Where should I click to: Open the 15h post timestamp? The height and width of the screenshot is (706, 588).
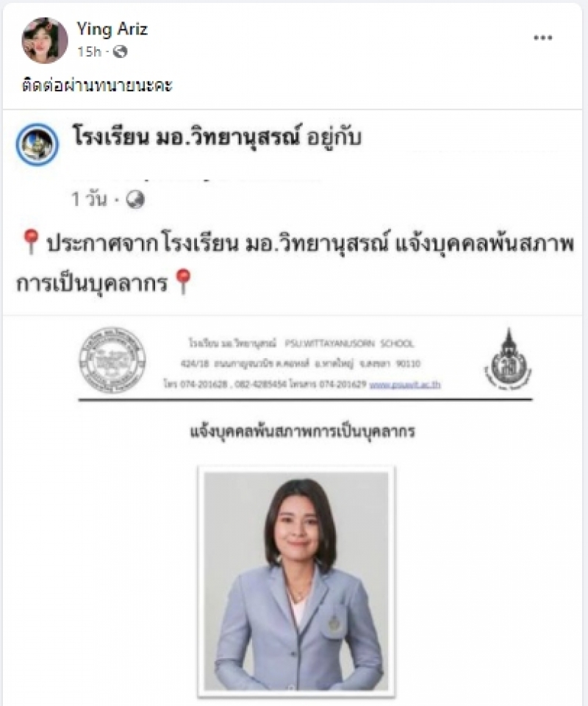coord(89,51)
